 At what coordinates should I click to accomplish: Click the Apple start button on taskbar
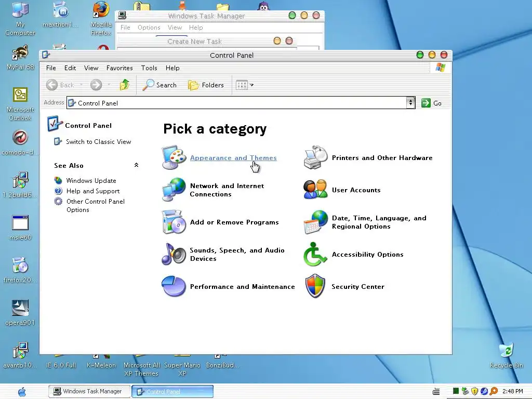[22, 392]
